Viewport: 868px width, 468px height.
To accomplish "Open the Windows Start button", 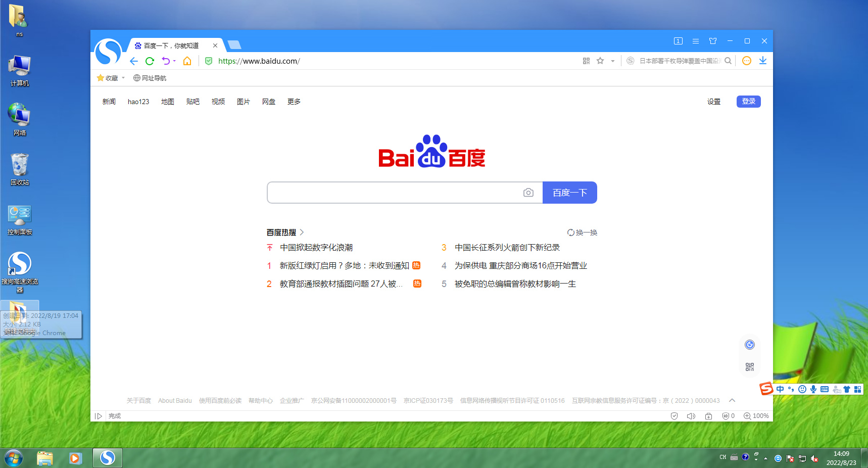I will 13,458.
